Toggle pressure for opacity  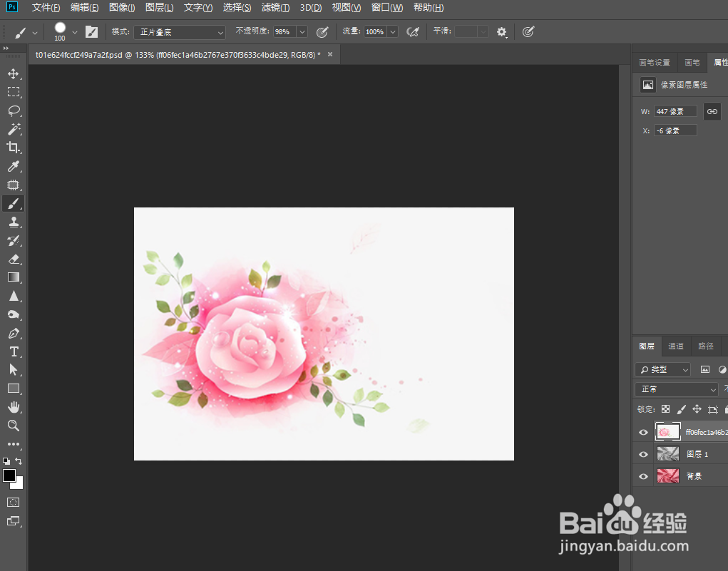[x=322, y=31]
